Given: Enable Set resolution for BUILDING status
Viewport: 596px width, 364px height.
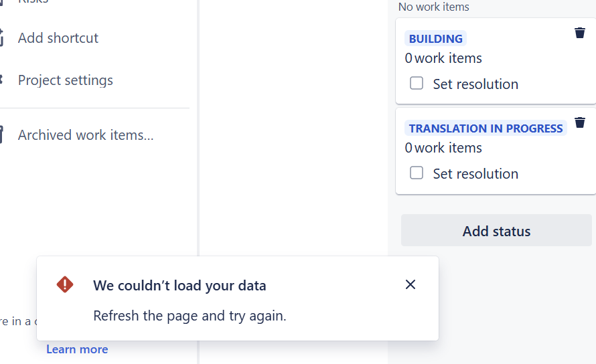Looking at the screenshot, I should point(417,83).
